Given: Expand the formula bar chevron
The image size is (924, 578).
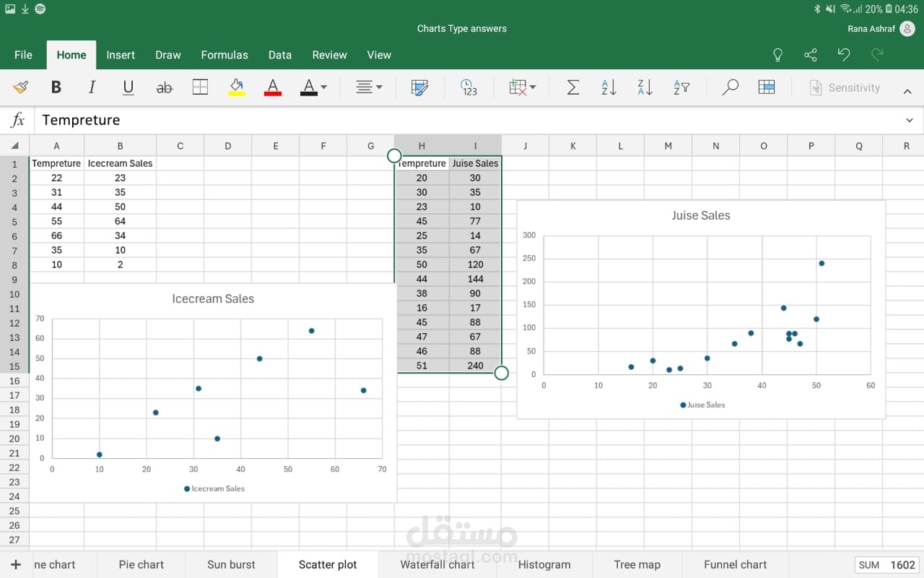Looking at the screenshot, I should click(x=909, y=120).
